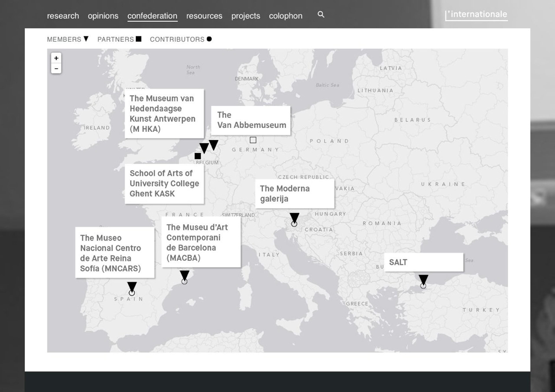This screenshot has height=392, width=555.
Task: Zoom in on the map
Action: 56,58
